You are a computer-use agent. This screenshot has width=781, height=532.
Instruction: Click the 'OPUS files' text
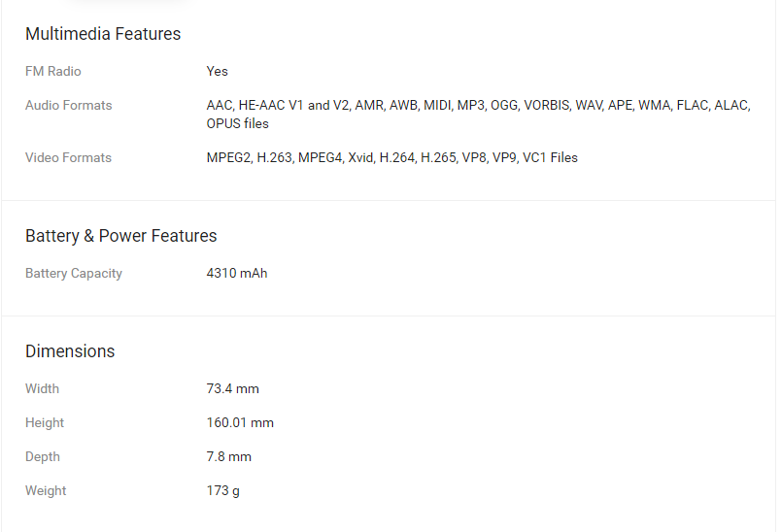(x=237, y=123)
